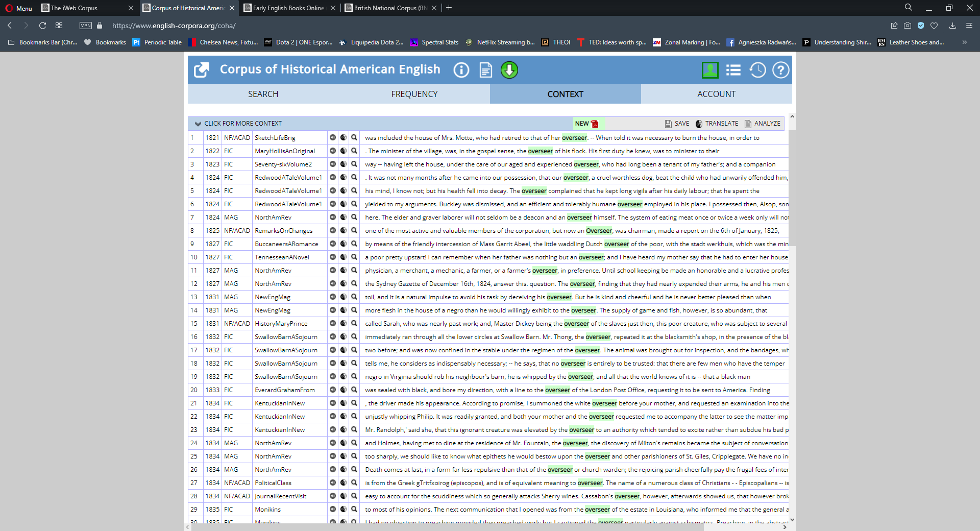Open the help question mark icon
Screen dimensions: 980x531
(781, 70)
